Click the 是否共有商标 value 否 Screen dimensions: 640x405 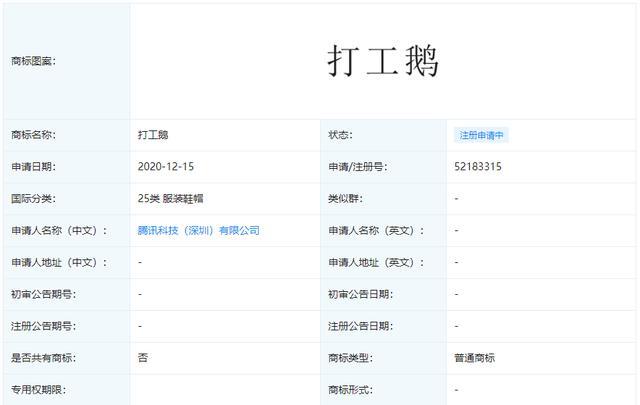point(143,357)
